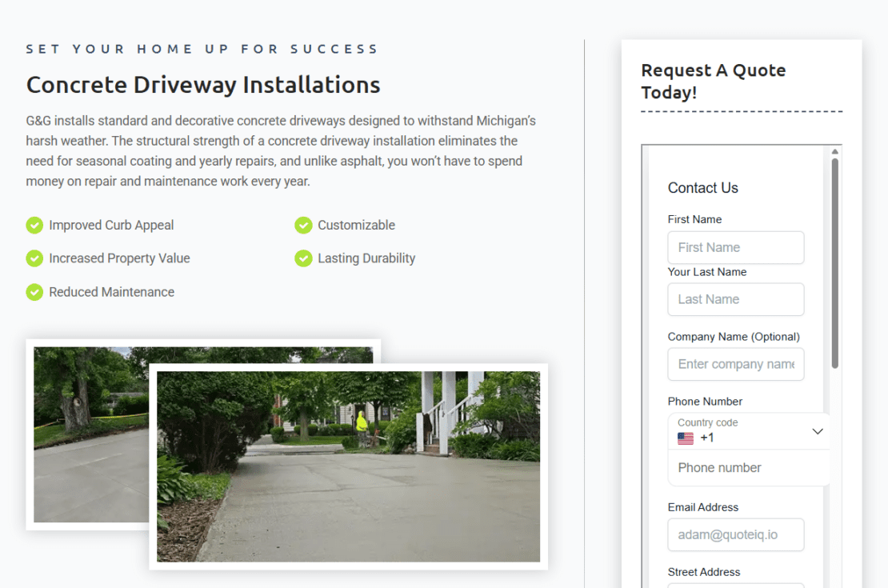The height and width of the screenshot is (588, 888).
Task: Click the Lasting Durability text
Action: 366,258
